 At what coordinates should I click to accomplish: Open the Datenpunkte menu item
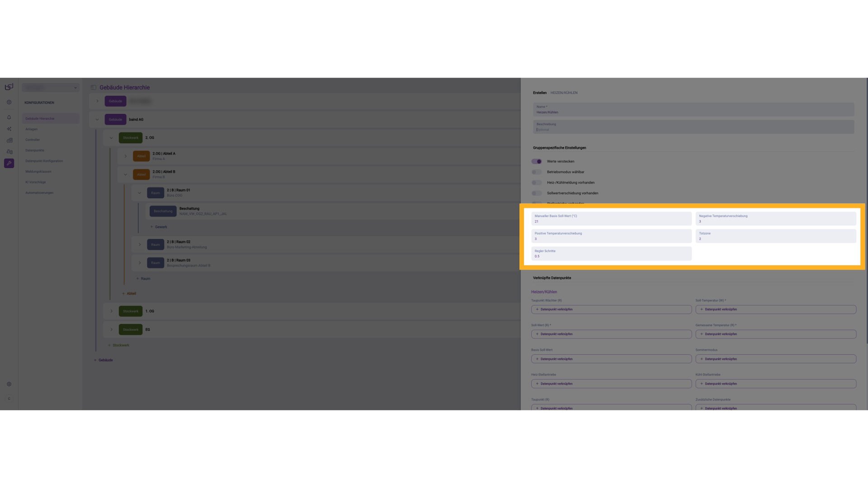(x=35, y=150)
